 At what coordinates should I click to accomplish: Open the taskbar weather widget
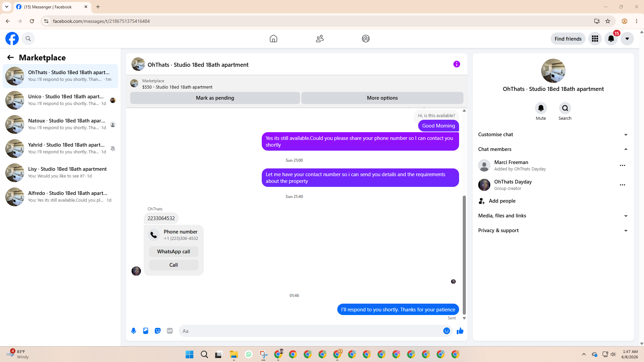tap(17, 354)
